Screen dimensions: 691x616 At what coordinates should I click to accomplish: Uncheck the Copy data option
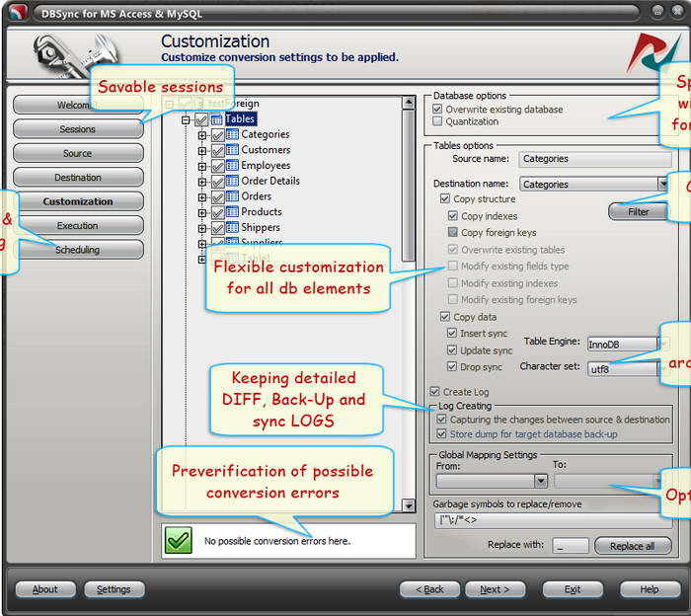[x=445, y=317]
